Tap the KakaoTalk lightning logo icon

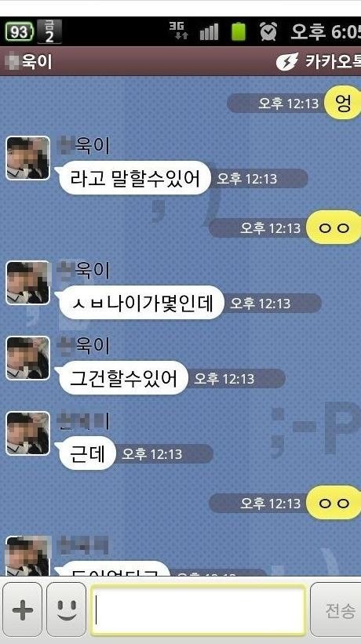287,62
